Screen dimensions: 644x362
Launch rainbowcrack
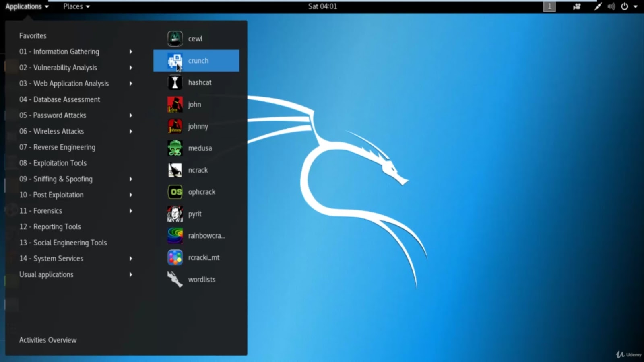coord(206,235)
